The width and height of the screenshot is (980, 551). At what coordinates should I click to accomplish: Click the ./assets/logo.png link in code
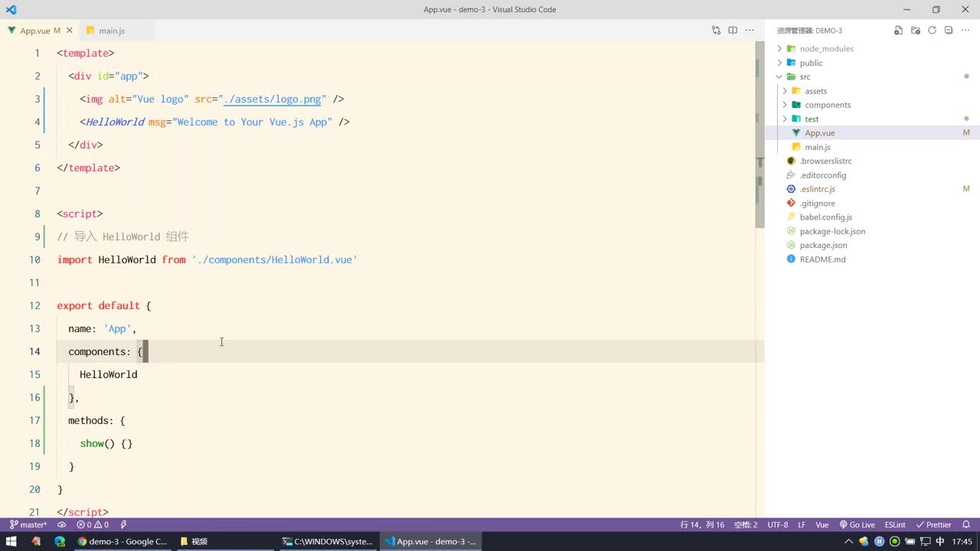273,99
